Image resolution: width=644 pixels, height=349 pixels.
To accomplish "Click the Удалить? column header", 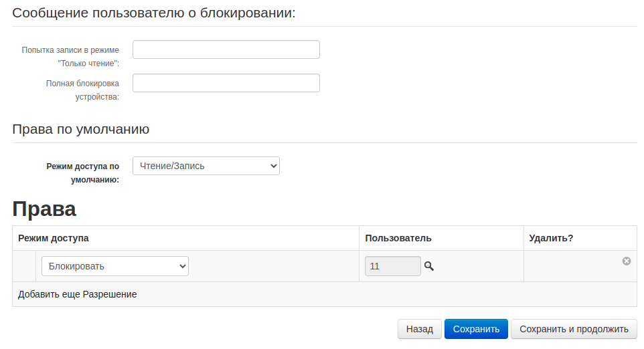I will point(551,238).
